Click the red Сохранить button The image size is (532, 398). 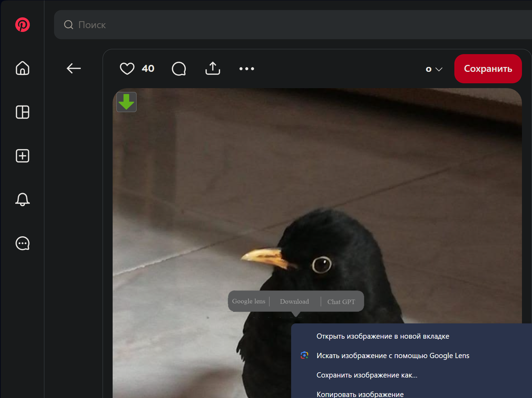click(x=488, y=69)
